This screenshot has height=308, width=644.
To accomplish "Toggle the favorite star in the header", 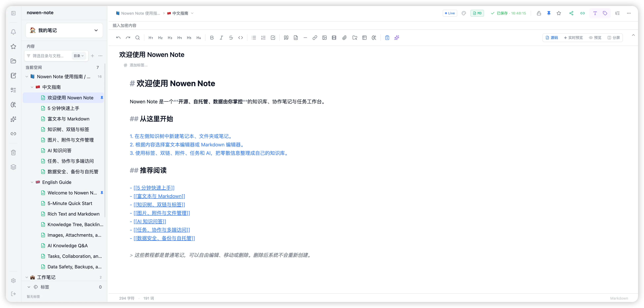I will tap(559, 13).
